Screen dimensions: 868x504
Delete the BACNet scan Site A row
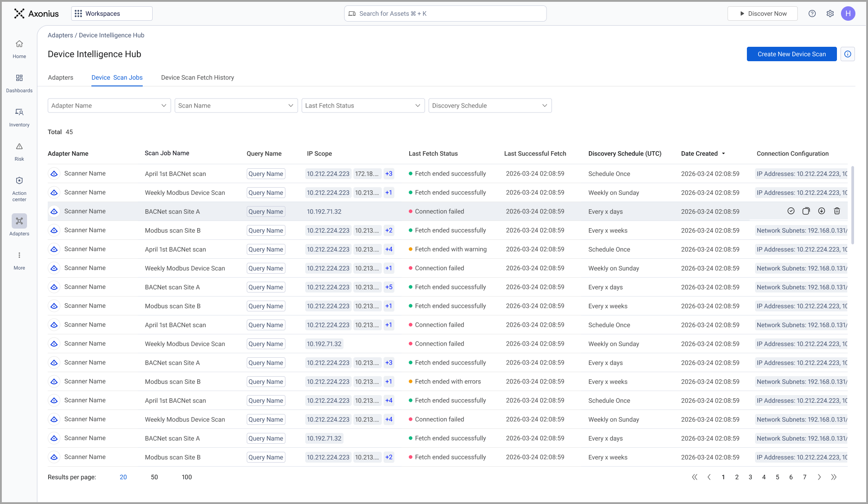(x=837, y=211)
